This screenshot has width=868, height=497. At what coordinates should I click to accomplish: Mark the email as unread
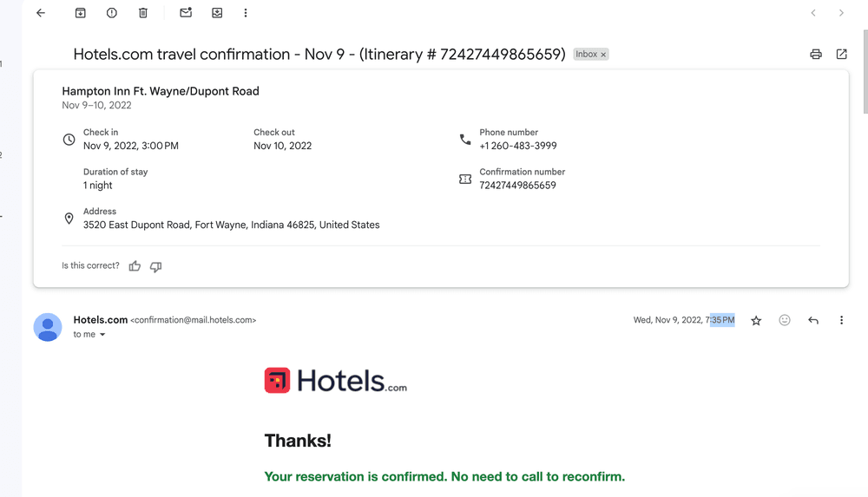[x=186, y=13]
